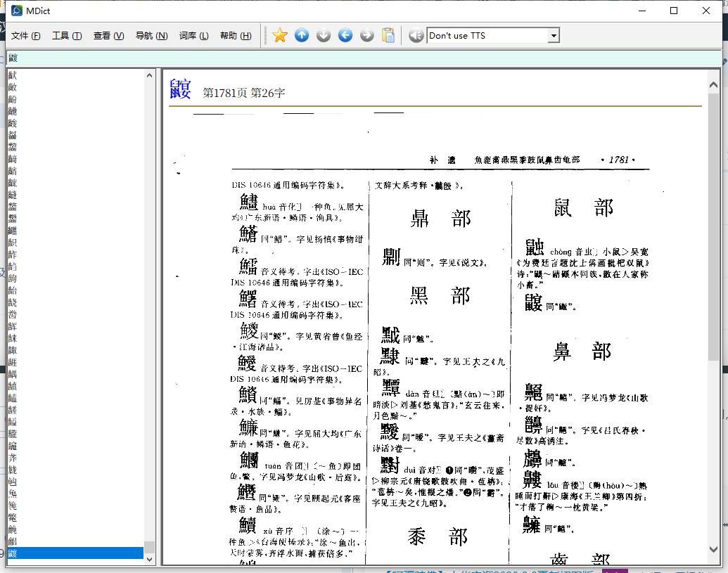Click the speaker pronunciation icon
The width and height of the screenshot is (728, 573).
(416, 35)
